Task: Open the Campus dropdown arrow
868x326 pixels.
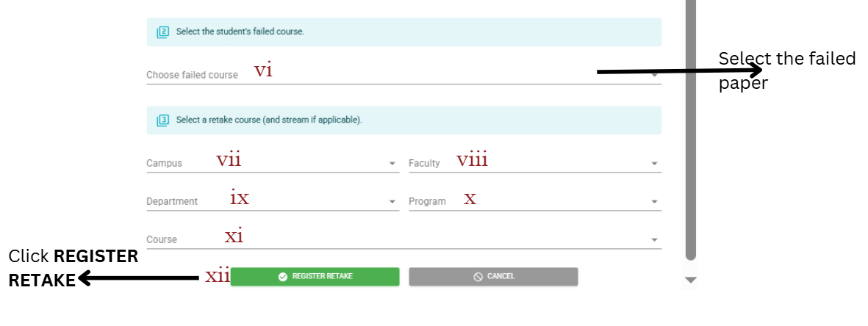Action: [392, 164]
